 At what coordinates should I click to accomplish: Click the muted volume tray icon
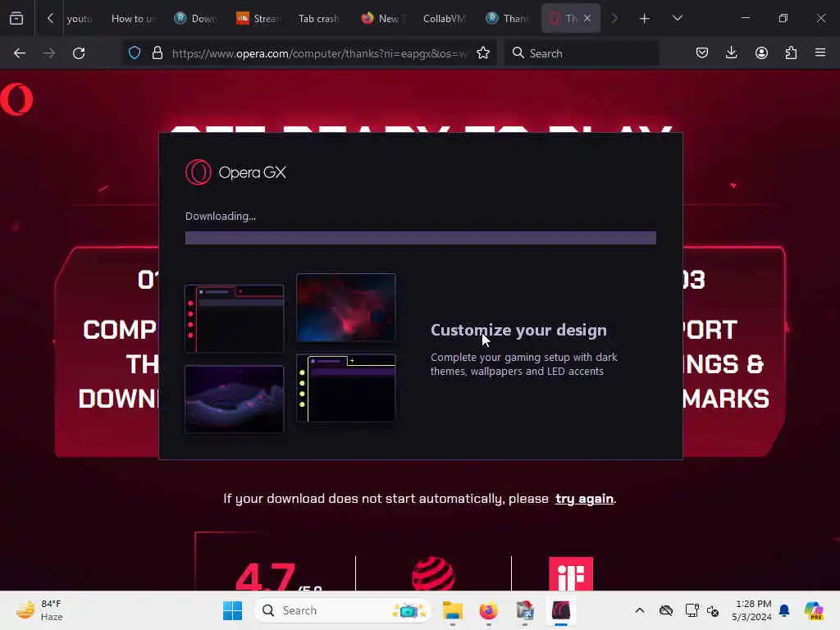click(713, 610)
